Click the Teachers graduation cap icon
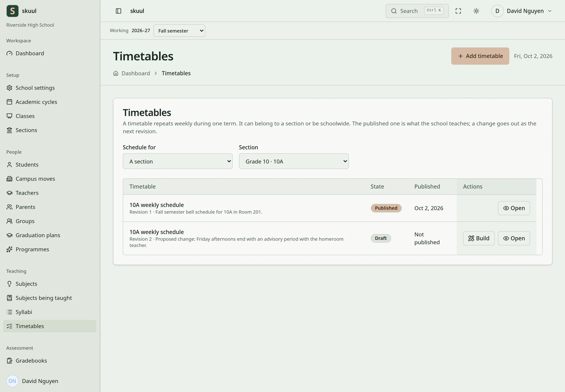This screenshot has height=392, width=565. click(9, 193)
